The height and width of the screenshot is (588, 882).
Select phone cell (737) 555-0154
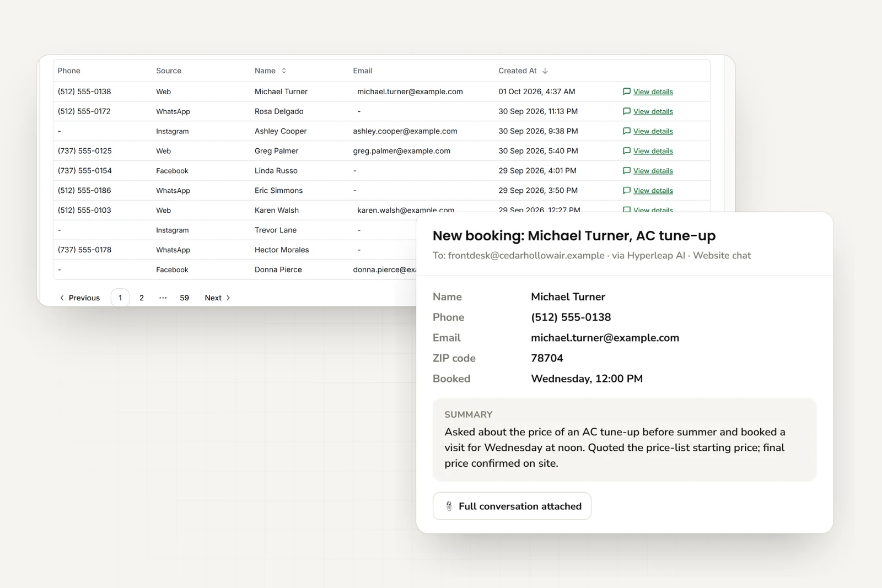point(85,171)
